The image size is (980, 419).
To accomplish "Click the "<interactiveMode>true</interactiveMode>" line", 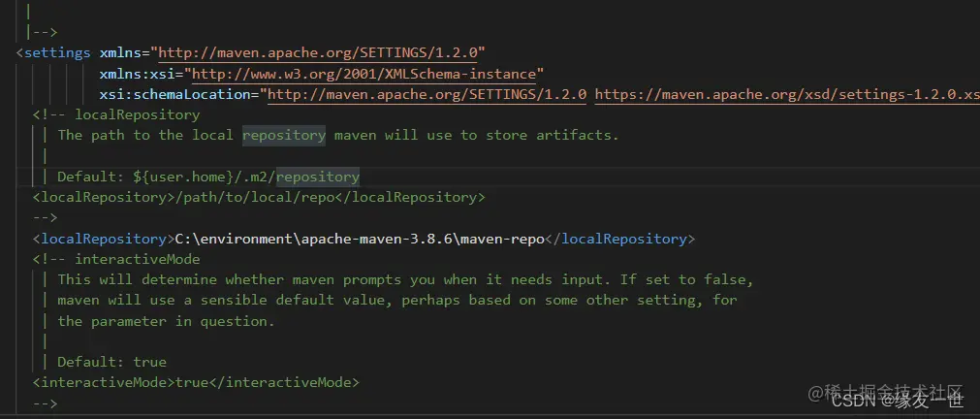I will click(x=196, y=382).
